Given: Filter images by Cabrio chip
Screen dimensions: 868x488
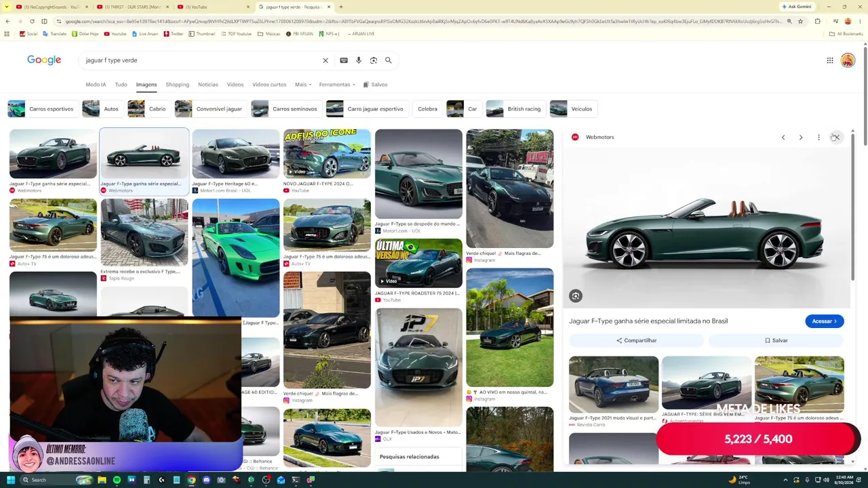Looking at the screenshot, I should [x=148, y=109].
